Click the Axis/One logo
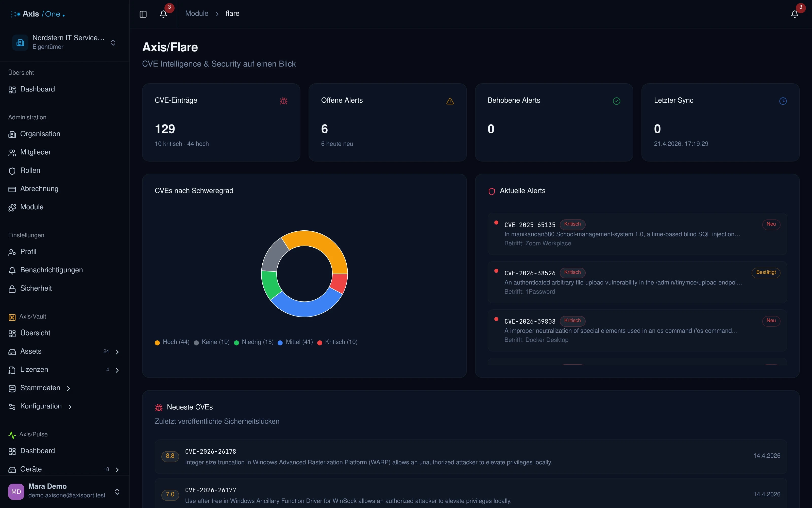812x508 pixels. [37, 14]
